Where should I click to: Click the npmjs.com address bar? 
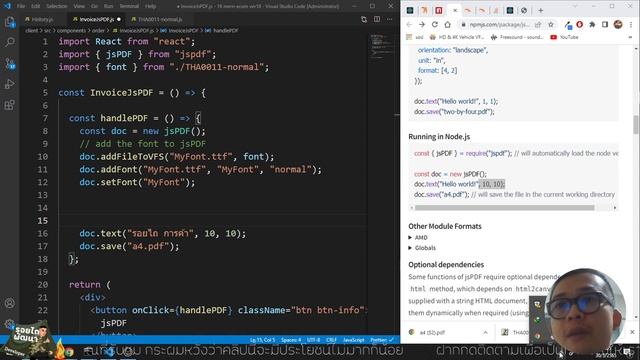pos(499,24)
